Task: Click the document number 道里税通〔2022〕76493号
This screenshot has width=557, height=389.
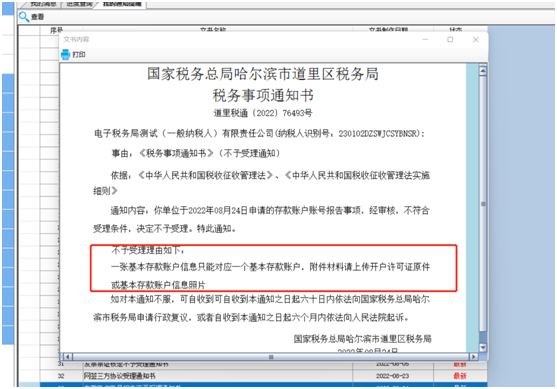Action: click(x=263, y=113)
